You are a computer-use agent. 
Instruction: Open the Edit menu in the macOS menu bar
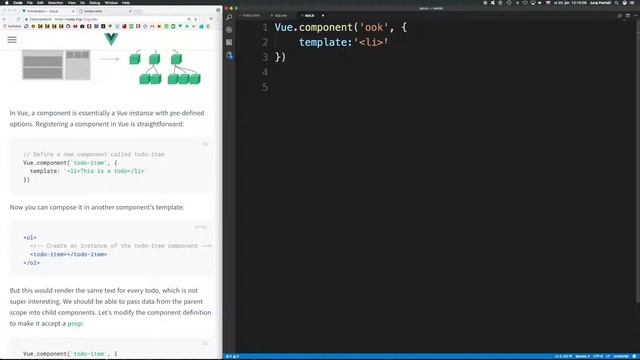point(40,2)
